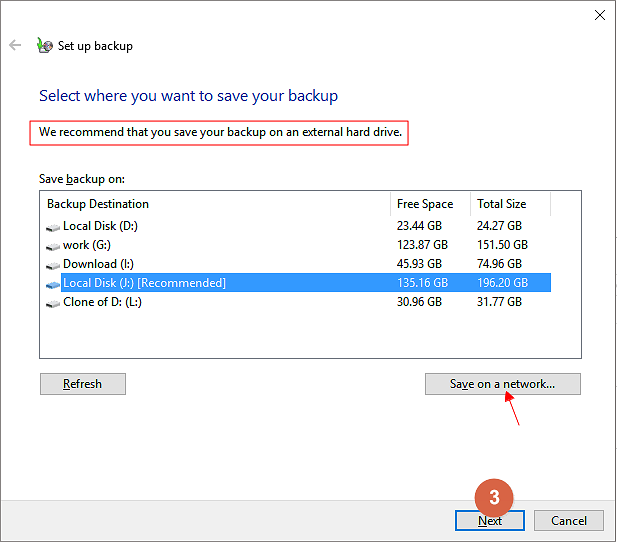Open the Save on a network option
This screenshot has width=617, height=542.
pyautogui.click(x=502, y=384)
